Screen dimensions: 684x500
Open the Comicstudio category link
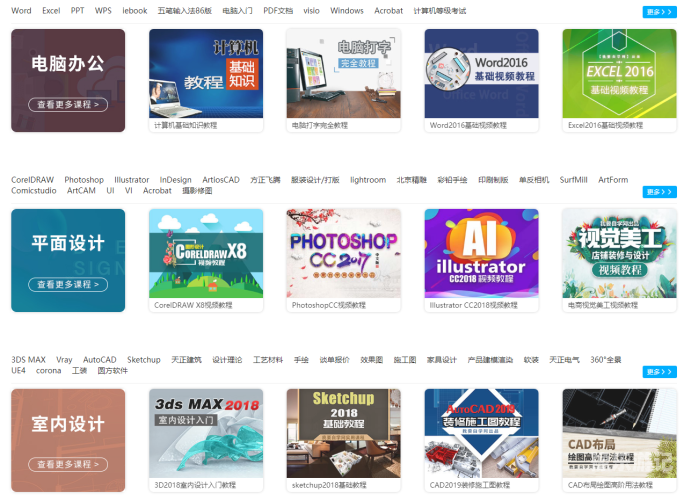click(x=34, y=191)
